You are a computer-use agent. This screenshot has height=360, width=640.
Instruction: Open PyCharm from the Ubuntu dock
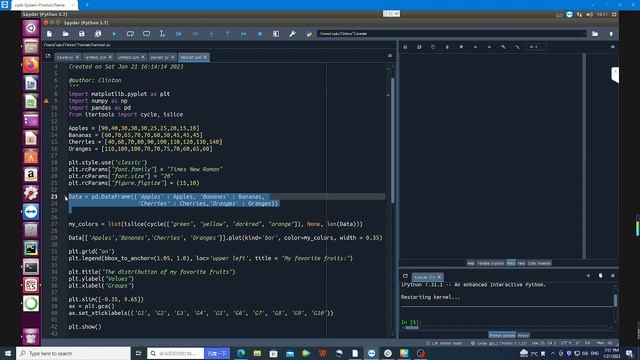point(31,248)
